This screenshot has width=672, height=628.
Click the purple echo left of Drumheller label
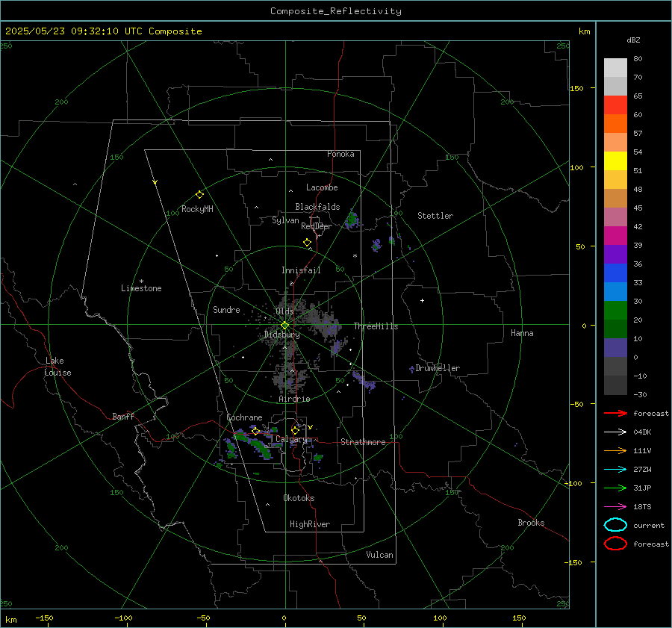click(x=411, y=369)
